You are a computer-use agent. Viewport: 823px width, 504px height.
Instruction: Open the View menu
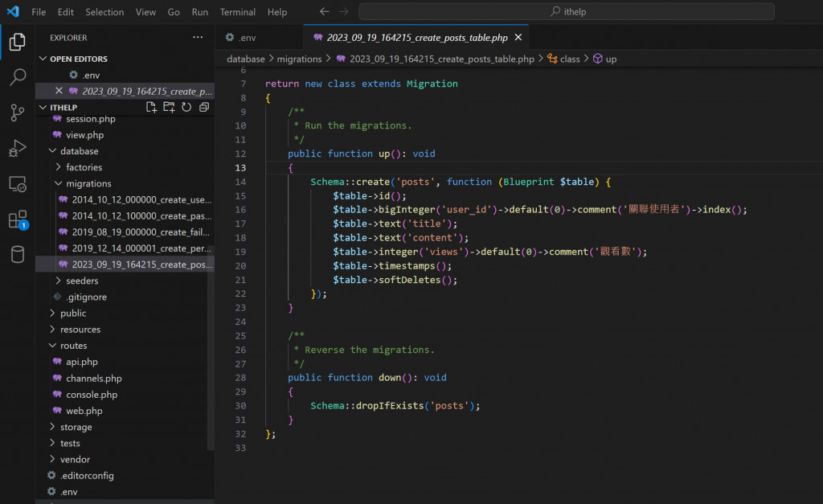point(145,11)
